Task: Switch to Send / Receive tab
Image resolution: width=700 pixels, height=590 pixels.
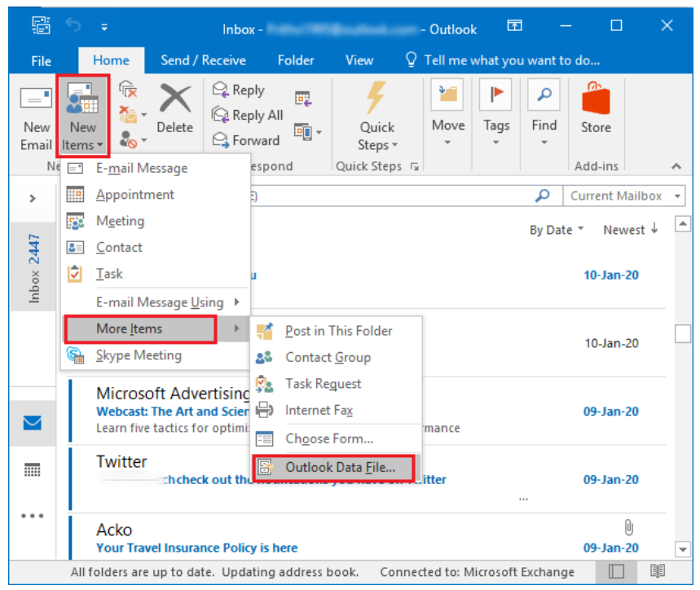Action: (203, 60)
